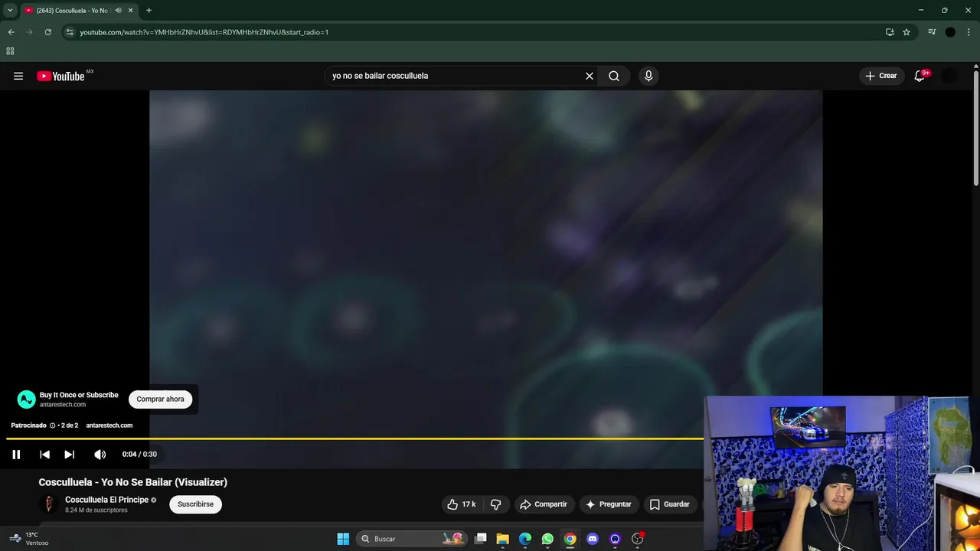Open Chrome's three-dot menu
Image resolution: width=980 pixels, height=551 pixels.
969,32
